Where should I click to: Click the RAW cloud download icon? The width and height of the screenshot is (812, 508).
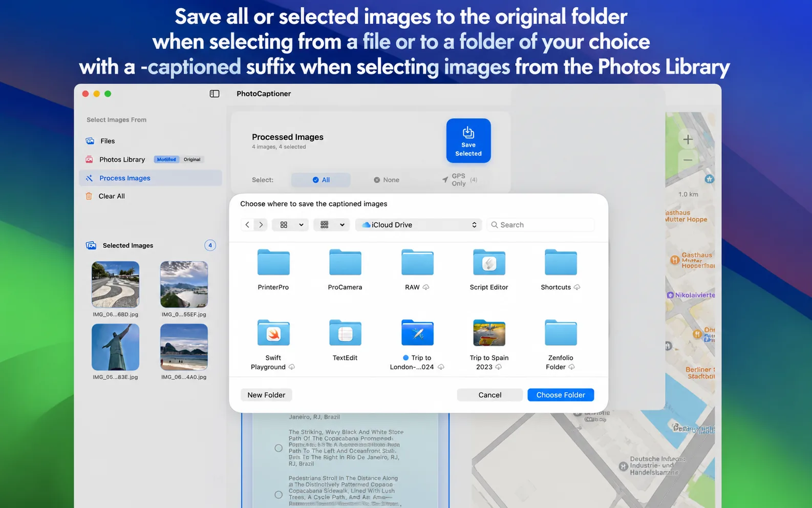point(426,287)
